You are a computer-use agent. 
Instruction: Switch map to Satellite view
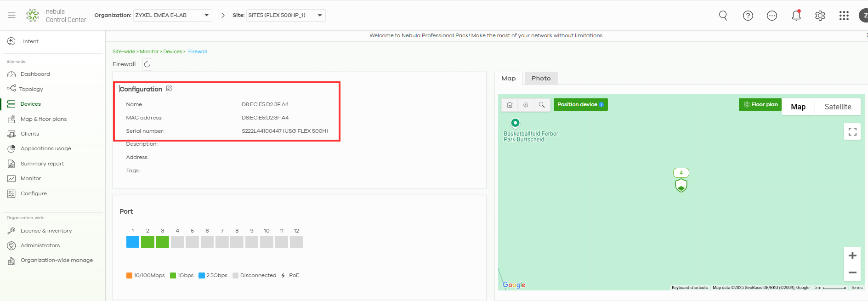point(837,107)
